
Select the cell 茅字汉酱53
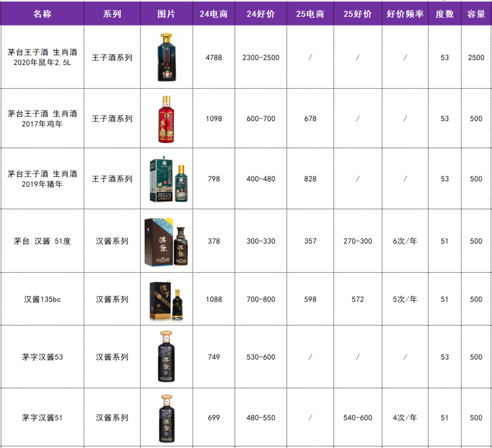[42, 357]
